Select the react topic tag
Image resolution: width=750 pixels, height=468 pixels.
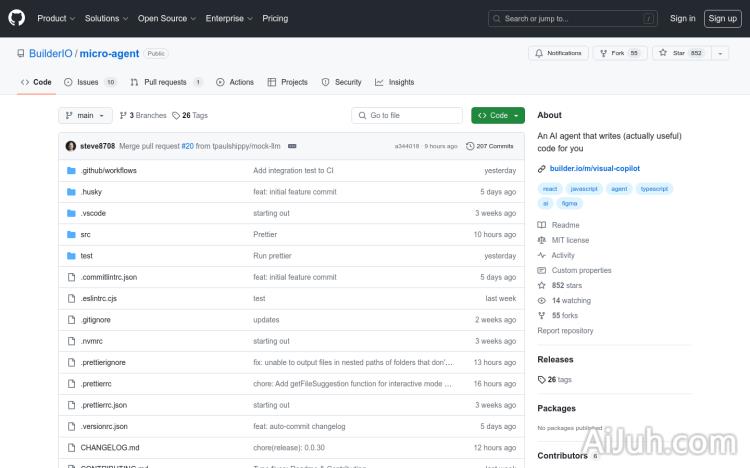[x=549, y=188]
